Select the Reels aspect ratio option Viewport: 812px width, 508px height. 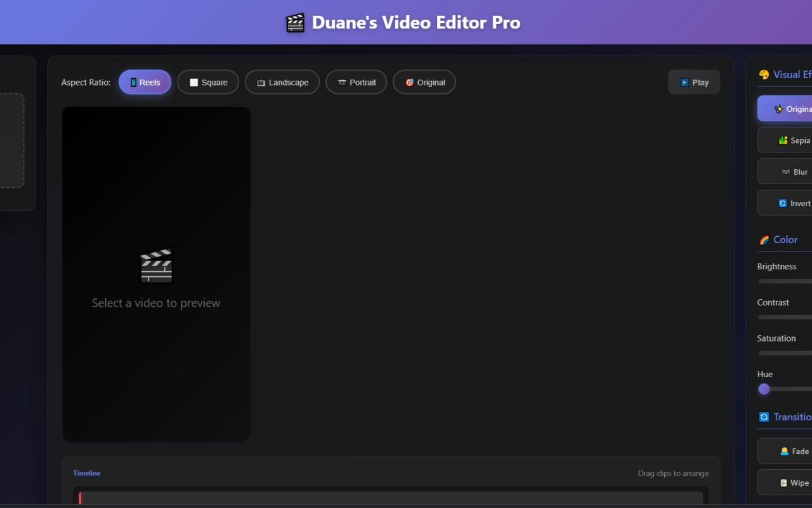pos(145,82)
